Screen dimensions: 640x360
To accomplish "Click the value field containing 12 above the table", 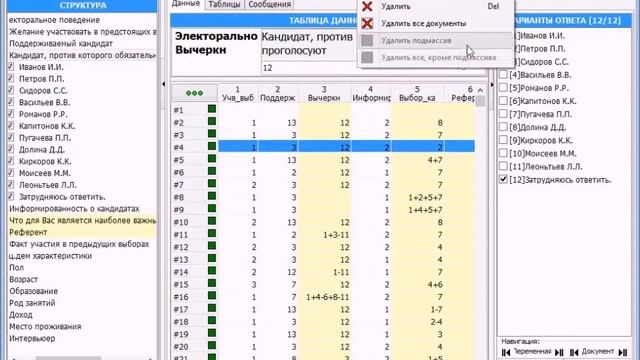I will tap(363, 68).
